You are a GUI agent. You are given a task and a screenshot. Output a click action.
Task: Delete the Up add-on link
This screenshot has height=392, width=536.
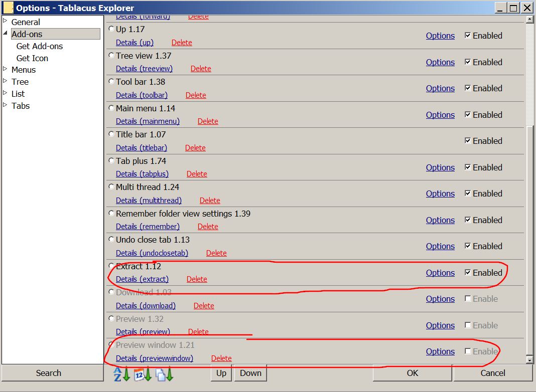182,43
